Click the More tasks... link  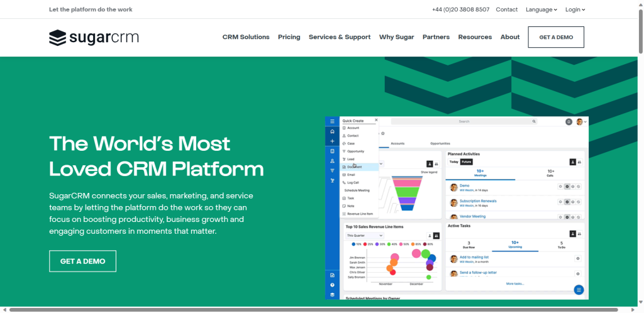tap(515, 283)
